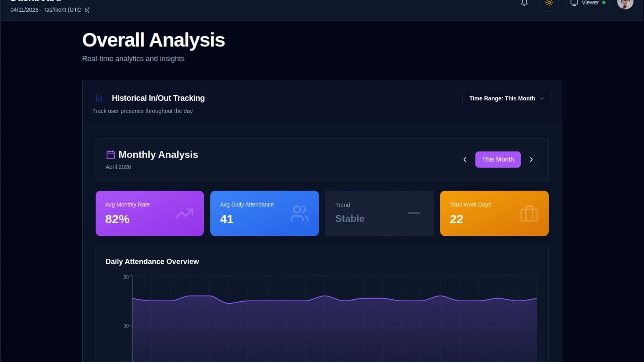This screenshot has height=362, width=644.
Task: Click the dash icon in Trend card
Action: [x=414, y=213]
